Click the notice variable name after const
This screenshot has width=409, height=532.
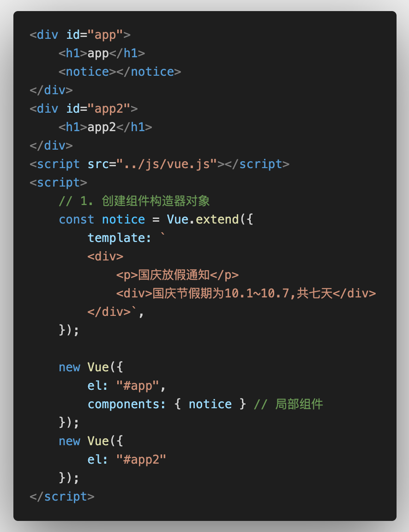(123, 219)
